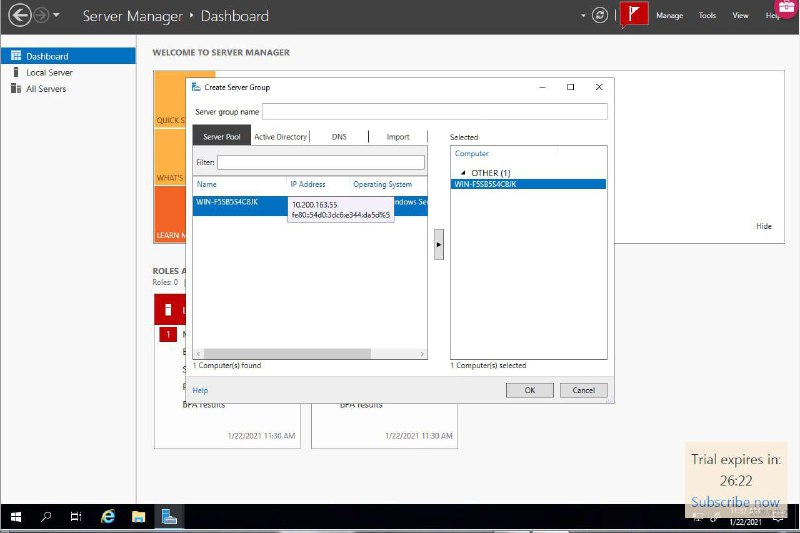
Task: Switch to the DNS tab
Action: tap(339, 137)
